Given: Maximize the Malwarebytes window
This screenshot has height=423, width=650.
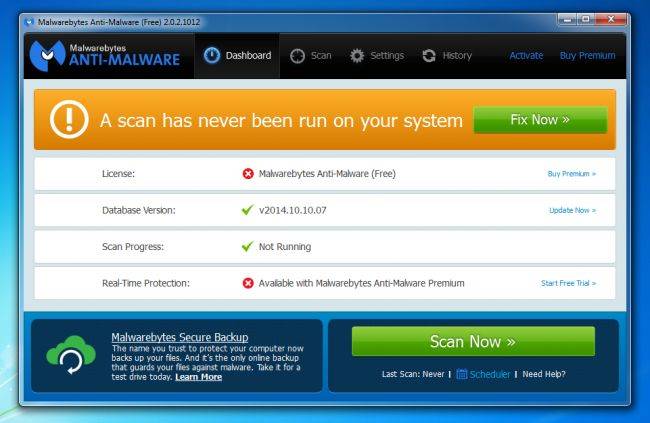Looking at the screenshot, I should [x=586, y=19].
